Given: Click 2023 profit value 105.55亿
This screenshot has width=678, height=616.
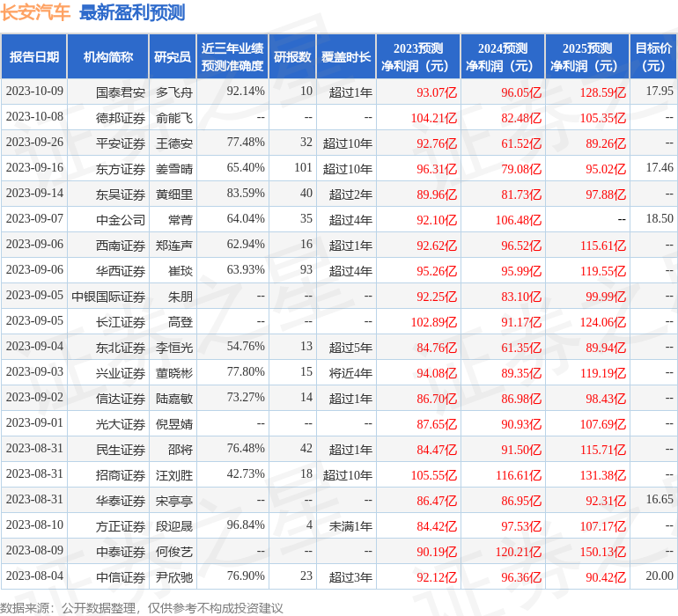Looking at the screenshot, I should point(434,474).
